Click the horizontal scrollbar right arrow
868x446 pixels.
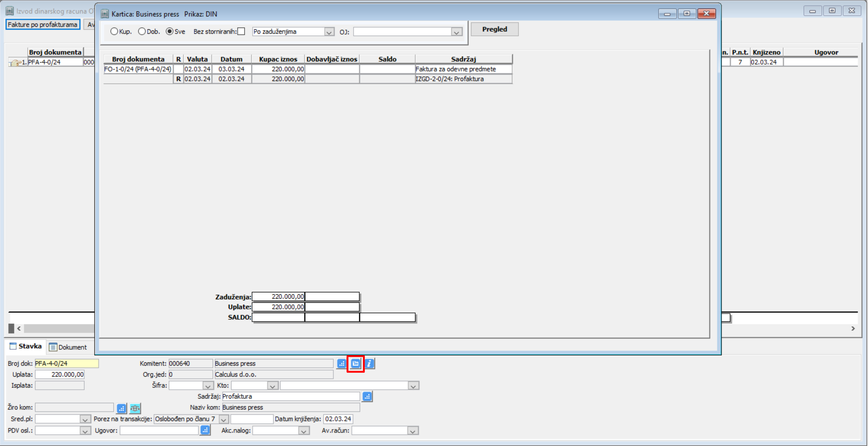click(x=853, y=328)
